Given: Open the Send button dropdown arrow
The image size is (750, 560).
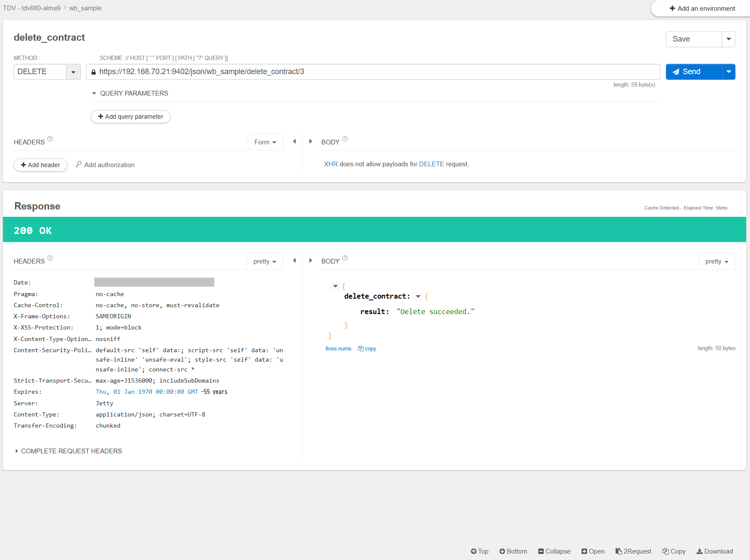Looking at the screenshot, I should [x=729, y=72].
